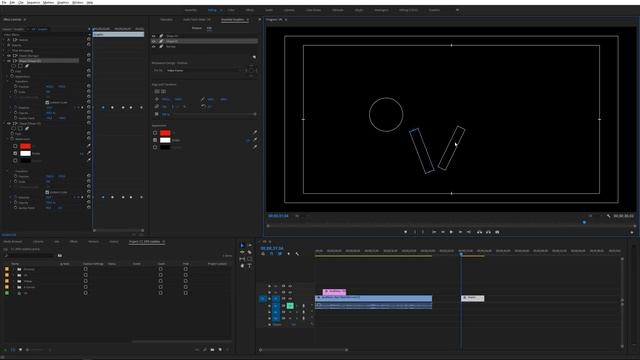
Task: Select the Selection tool in the tools panel
Action: (242, 245)
